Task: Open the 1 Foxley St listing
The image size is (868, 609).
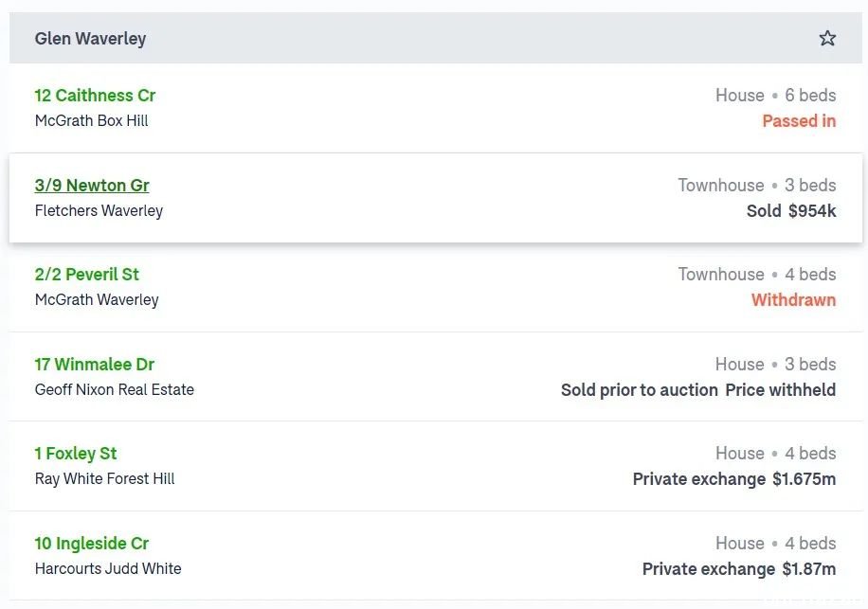Action: pos(75,454)
